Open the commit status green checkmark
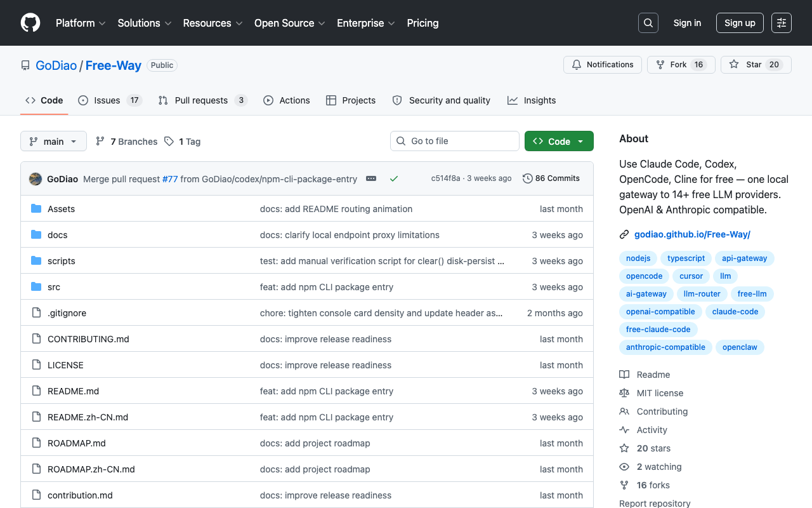The width and height of the screenshot is (812, 508). pos(394,179)
